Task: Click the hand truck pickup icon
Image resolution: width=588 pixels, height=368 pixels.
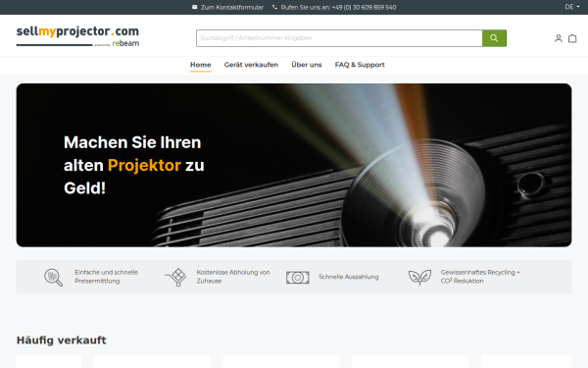Action: (175, 277)
